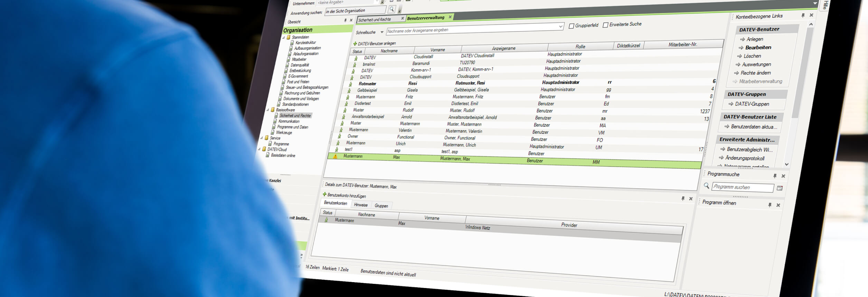Open the Änderungsprotokoll link
Image resolution: width=868 pixels, height=297 pixels.
click(x=745, y=158)
